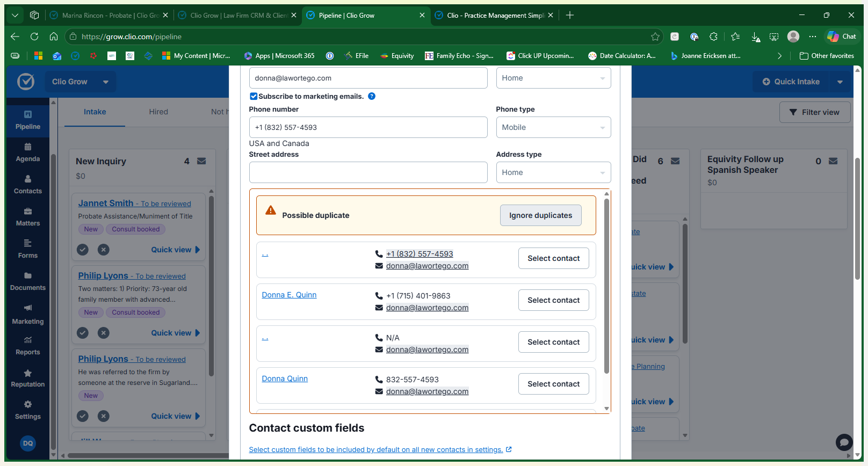This screenshot has width=868, height=466.
Task: Go back in browser
Action: pyautogui.click(x=15, y=37)
